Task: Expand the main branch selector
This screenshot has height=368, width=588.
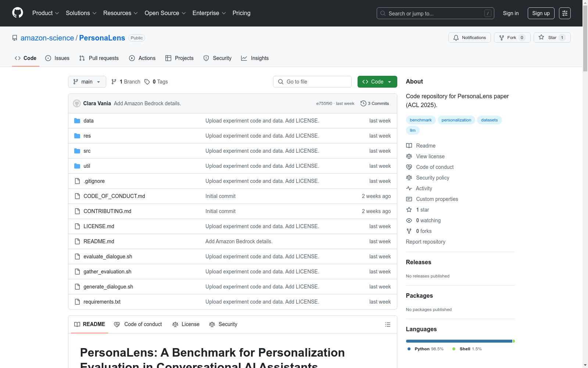Action: pos(87,82)
